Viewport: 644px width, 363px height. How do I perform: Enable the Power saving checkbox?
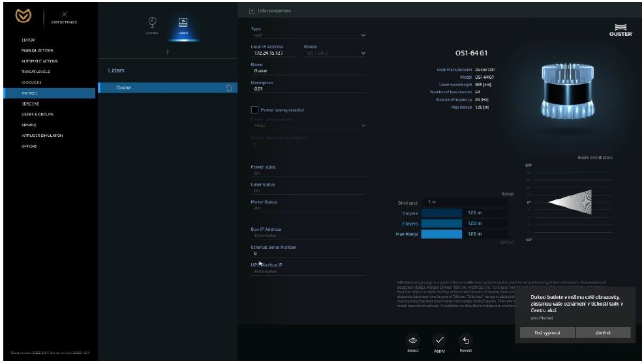tap(254, 110)
